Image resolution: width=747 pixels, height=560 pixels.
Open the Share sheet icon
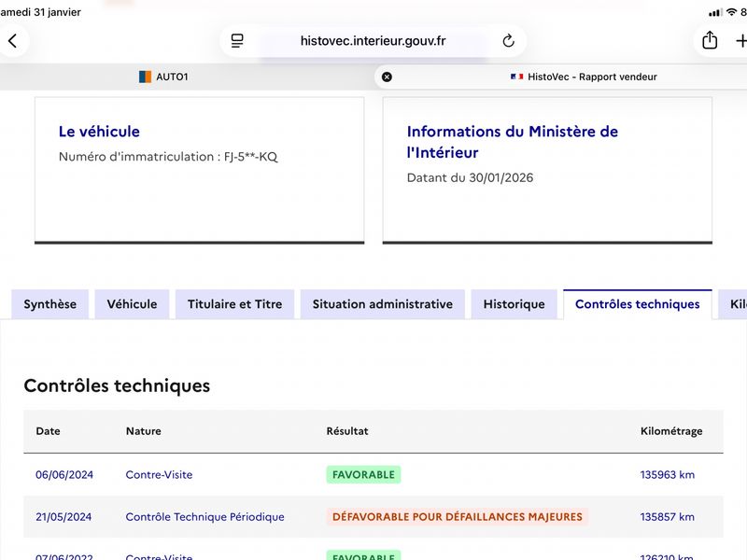click(710, 41)
